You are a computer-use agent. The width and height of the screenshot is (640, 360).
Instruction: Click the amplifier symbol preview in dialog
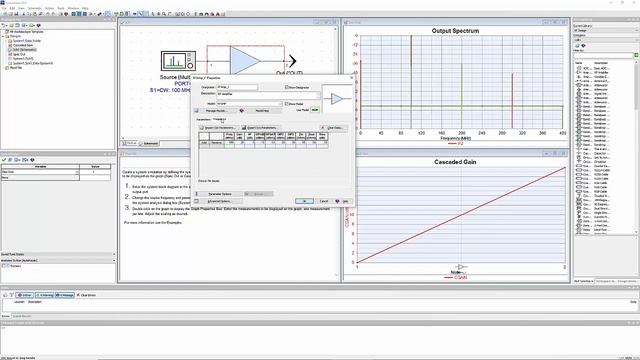point(337,98)
